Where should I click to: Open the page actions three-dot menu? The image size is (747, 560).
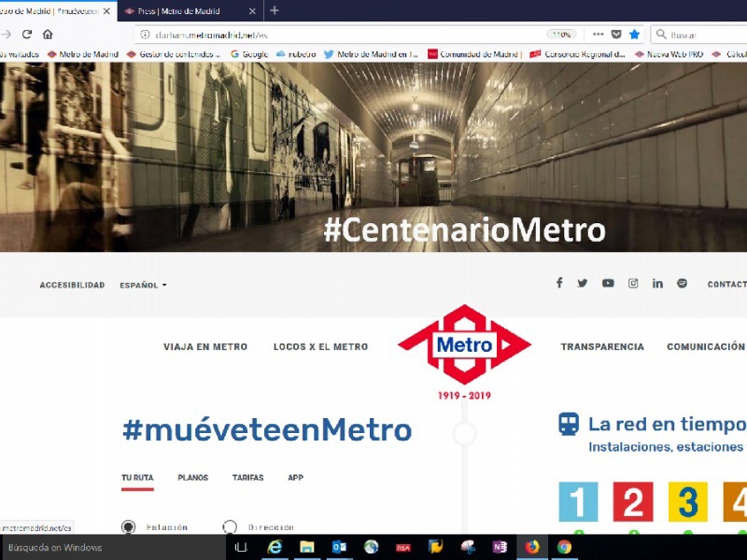point(598,34)
